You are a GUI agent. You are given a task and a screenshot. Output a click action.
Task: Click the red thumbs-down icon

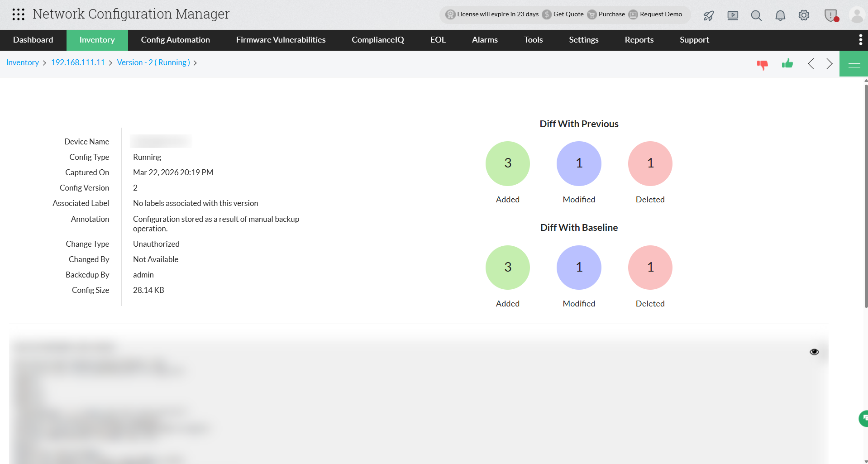(763, 65)
